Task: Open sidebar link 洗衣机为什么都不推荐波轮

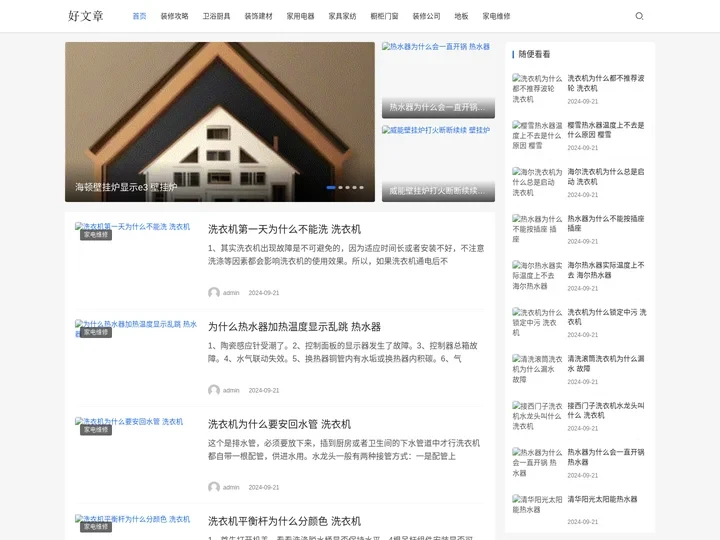Action: [606, 83]
